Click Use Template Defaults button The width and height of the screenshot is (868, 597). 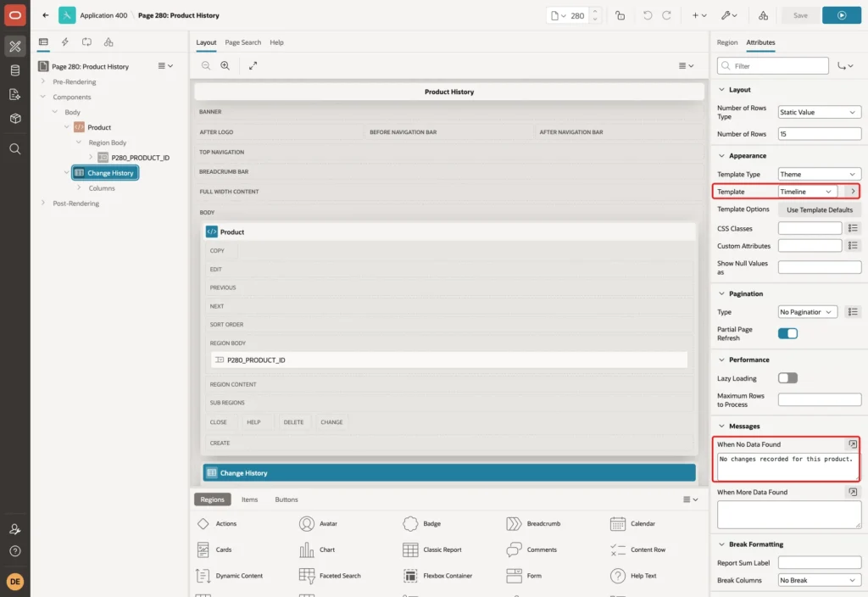pos(820,210)
